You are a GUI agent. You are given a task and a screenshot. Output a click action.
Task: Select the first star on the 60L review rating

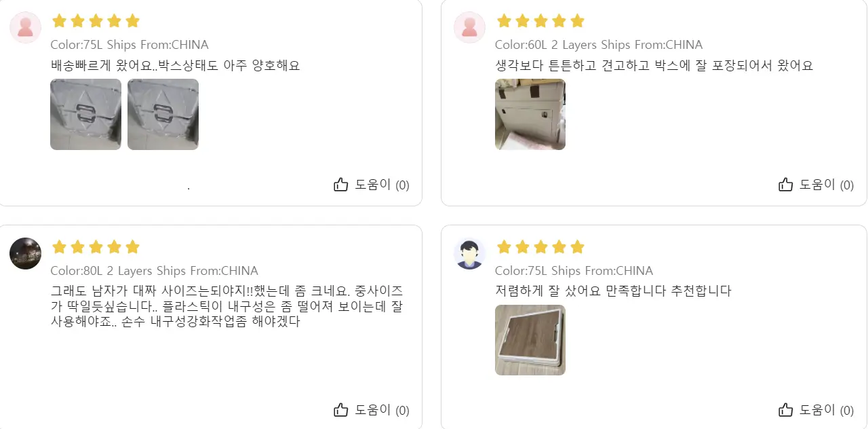[x=504, y=21]
